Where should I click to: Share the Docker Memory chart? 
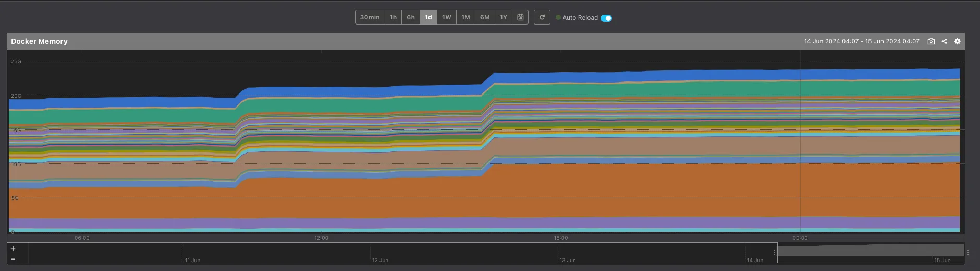[944, 41]
